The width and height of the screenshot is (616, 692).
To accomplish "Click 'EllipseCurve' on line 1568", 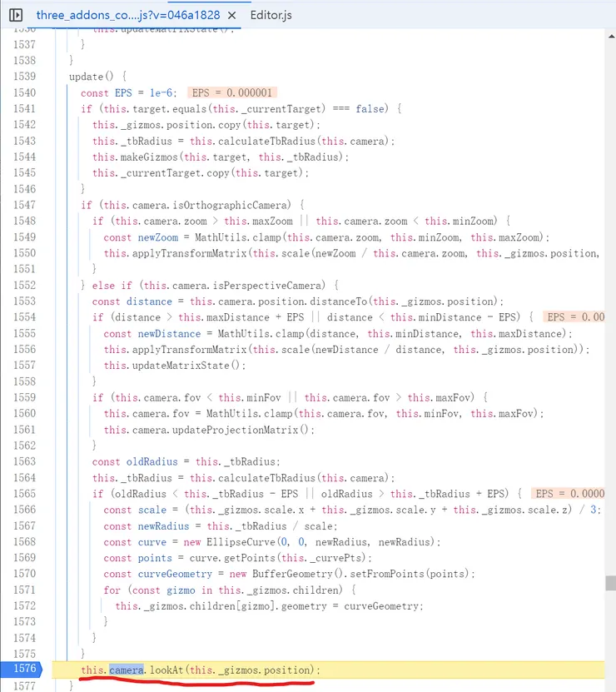I will pos(241,542).
